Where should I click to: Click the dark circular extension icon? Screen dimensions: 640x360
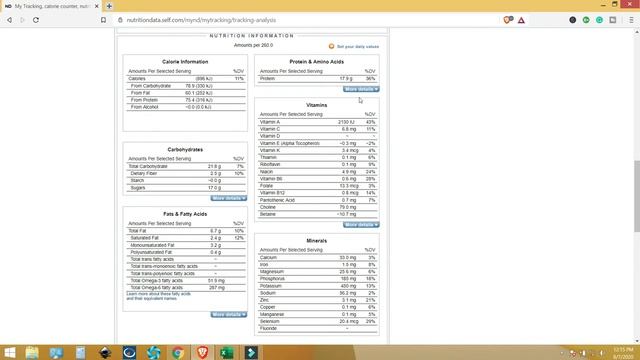(x=573, y=20)
